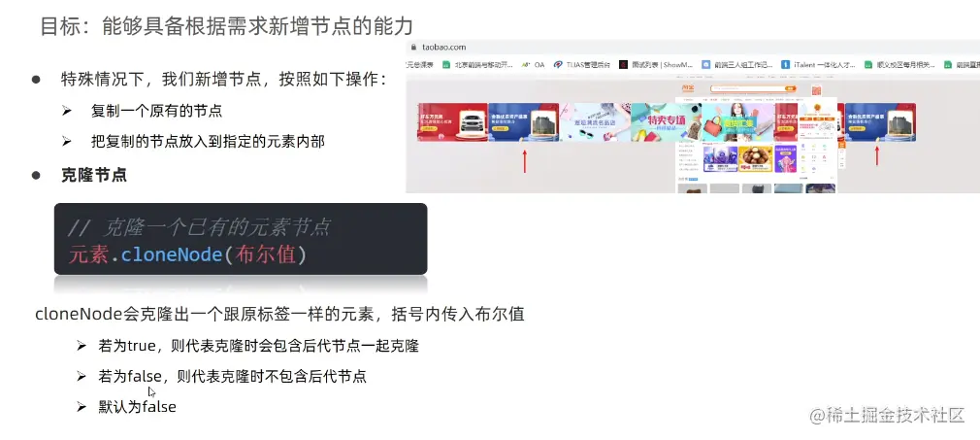Click the nuts product thumbnail on Taobao
The width and height of the screenshot is (980, 440).
point(756,159)
